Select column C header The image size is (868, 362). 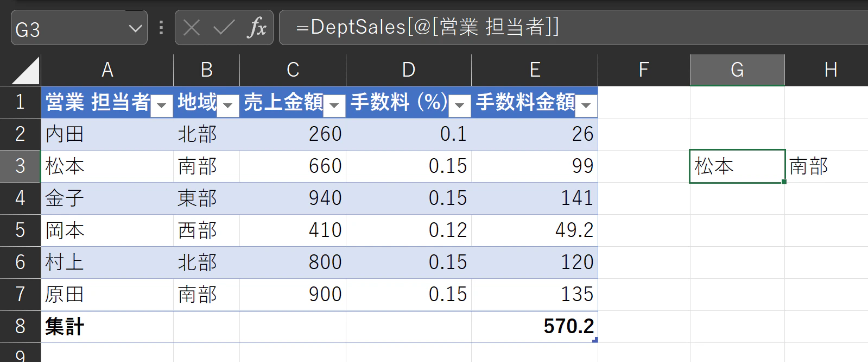293,70
